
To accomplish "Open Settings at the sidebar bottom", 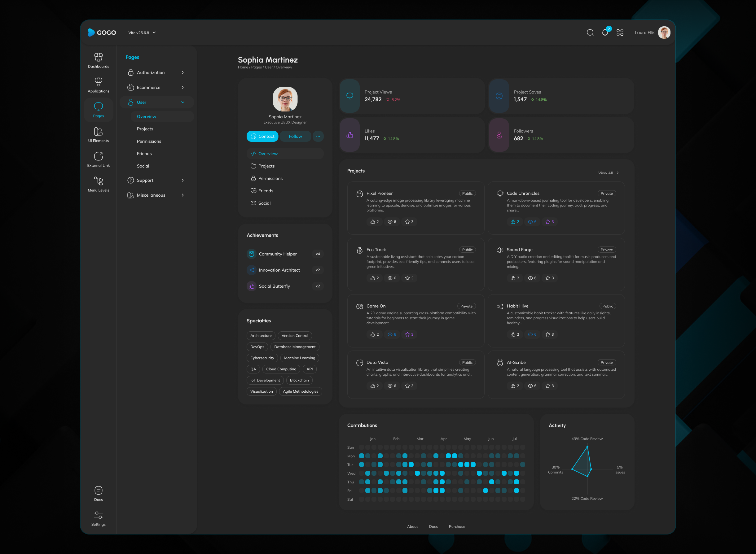I will point(98,518).
